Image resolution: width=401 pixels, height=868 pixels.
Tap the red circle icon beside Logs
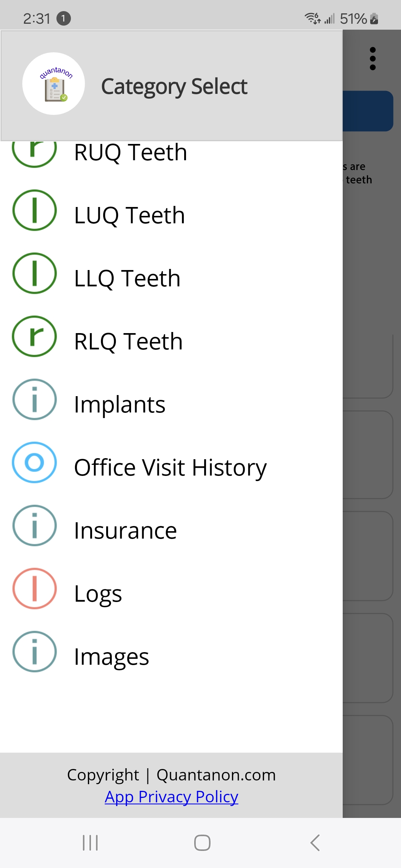pyautogui.click(x=35, y=589)
